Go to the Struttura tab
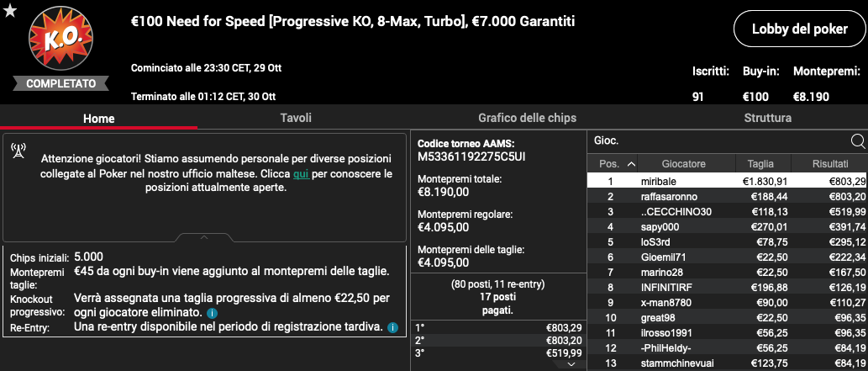Viewport: 868px width, 371px height. [767, 118]
